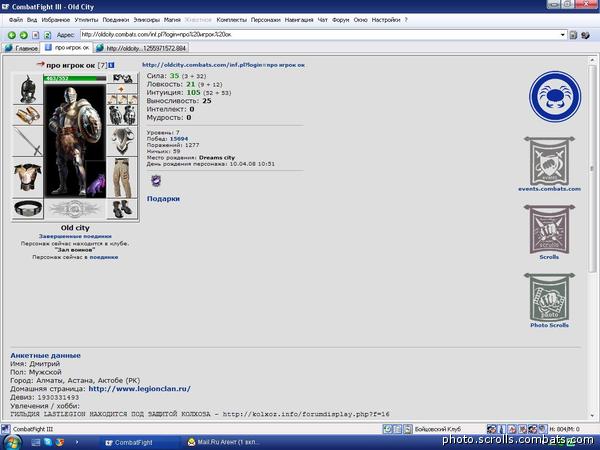Click the third status bar icon before Бойцовский Клуб
This screenshot has height=450, width=600.
(x=408, y=429)
